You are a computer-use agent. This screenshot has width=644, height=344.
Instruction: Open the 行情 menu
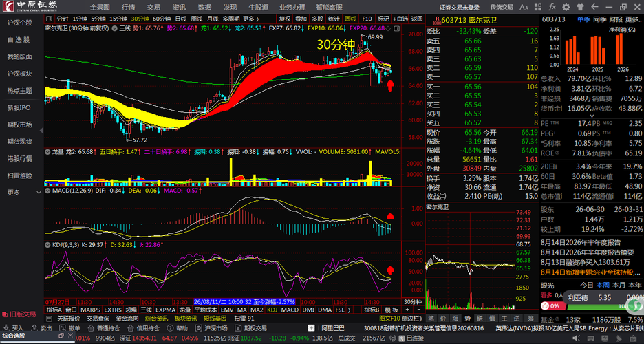128,7
